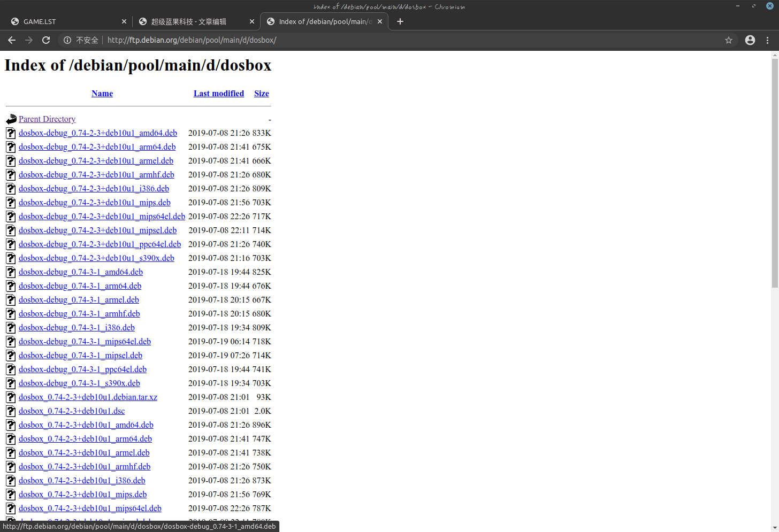Download dosbox_0.74-2-3+deb10u1.debian.tar.xz

point(88,397)
